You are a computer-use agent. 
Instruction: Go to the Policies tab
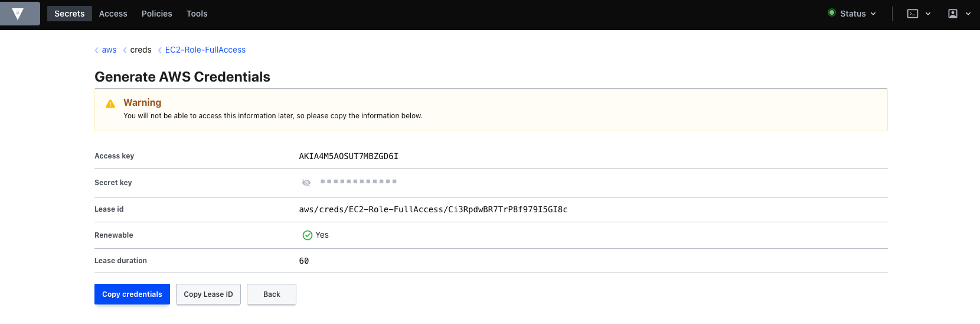click(157, 14)
